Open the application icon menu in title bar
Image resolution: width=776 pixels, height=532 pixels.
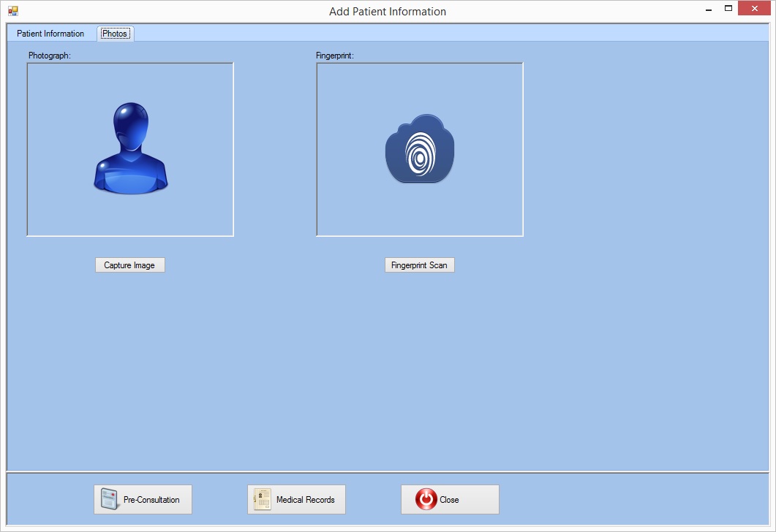(x=12, y=11)
